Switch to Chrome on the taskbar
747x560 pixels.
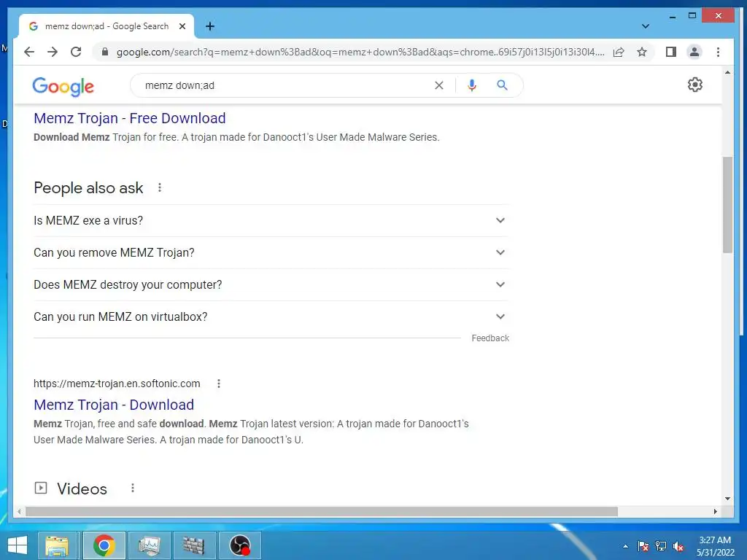pyautogui.click(x=104, y=545)
